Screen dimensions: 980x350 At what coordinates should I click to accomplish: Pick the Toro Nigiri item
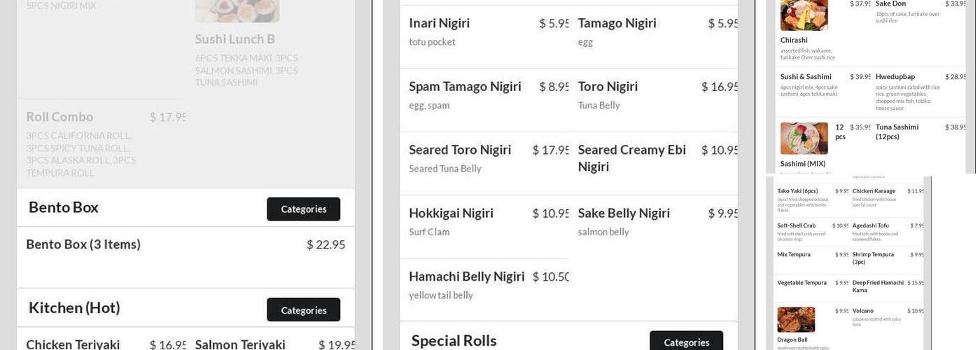tap(608, 87)
